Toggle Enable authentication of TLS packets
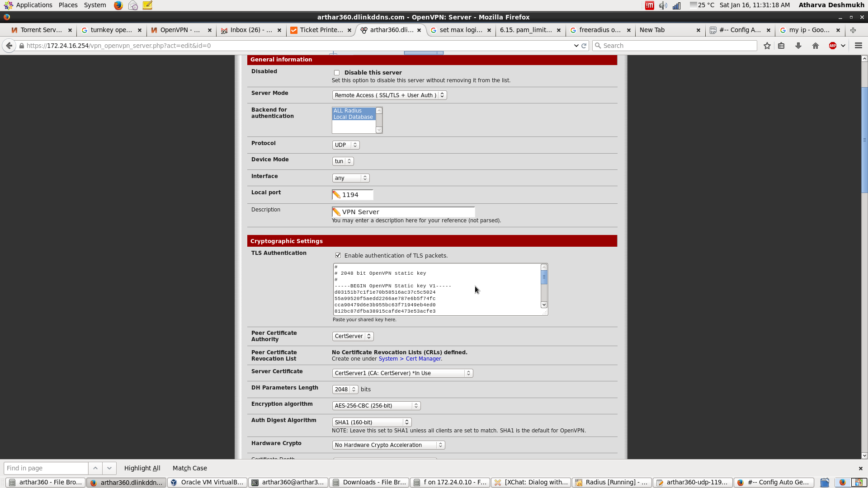Image resolution: width=868 pixels, height=488 pixels. tap(338, 255)
